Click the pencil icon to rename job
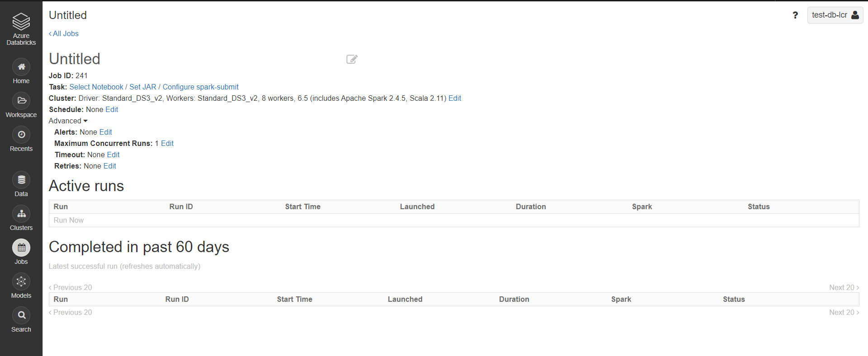 [352, 59]
